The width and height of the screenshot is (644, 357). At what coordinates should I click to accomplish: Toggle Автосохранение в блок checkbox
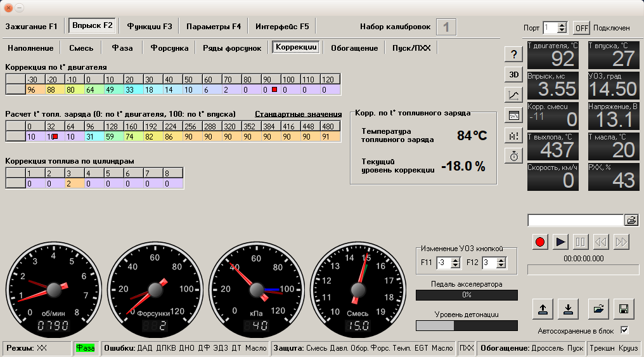point(625,330)
